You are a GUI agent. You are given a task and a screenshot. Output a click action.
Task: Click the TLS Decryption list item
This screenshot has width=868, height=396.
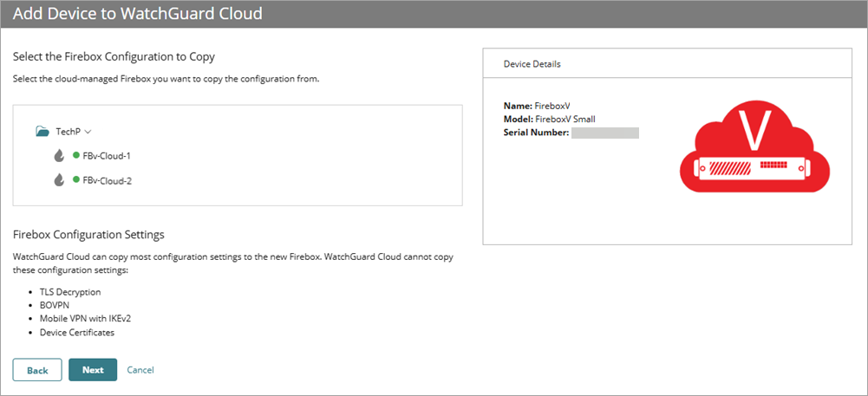(70, 291)
